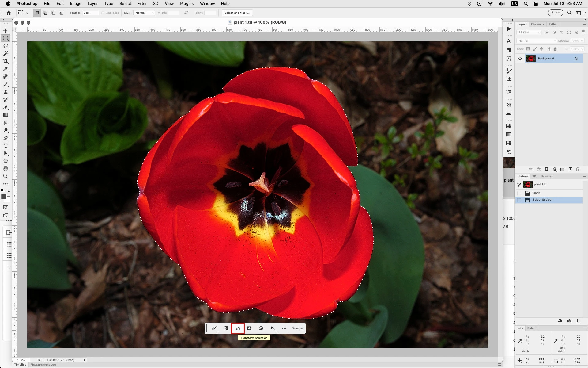Select the Zoom tool
Viewport: 588px width, 368px height.
[x=6, y=176]
